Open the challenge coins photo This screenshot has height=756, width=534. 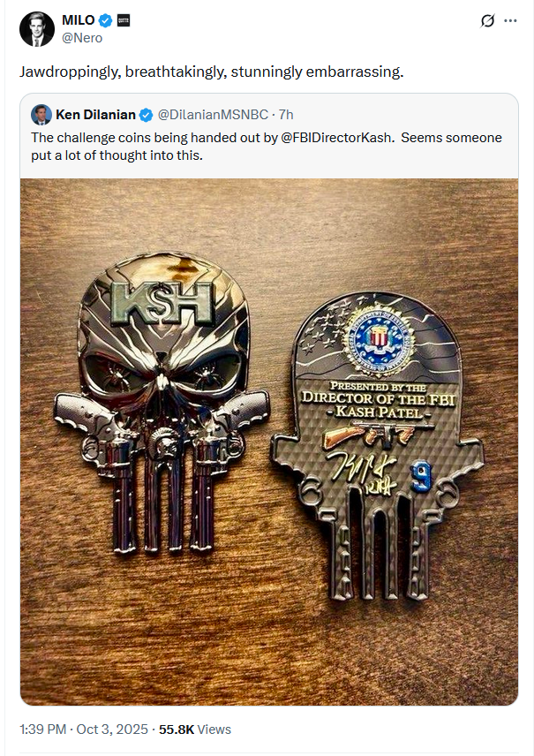coord(269,442)
